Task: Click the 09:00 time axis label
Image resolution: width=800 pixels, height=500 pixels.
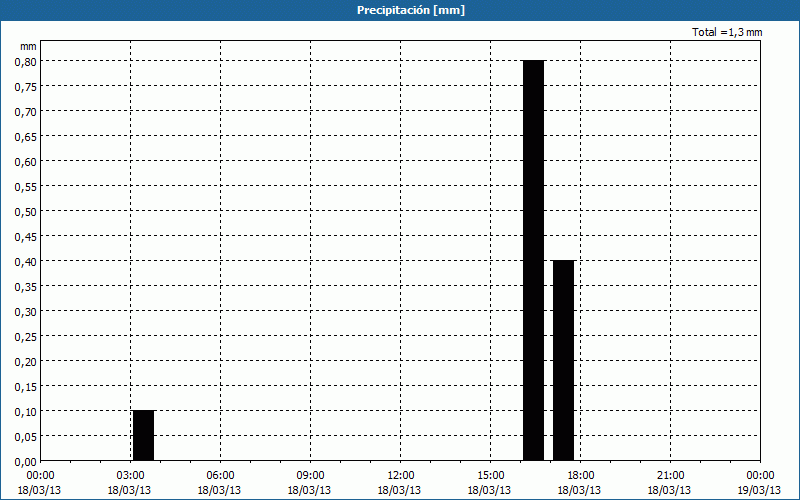Action: (310, 476)
